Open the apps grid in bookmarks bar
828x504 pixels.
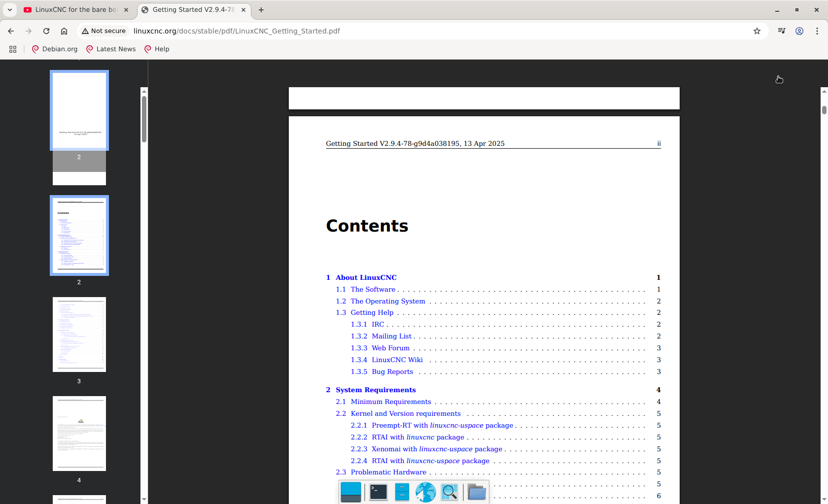(x=13, y=49)
